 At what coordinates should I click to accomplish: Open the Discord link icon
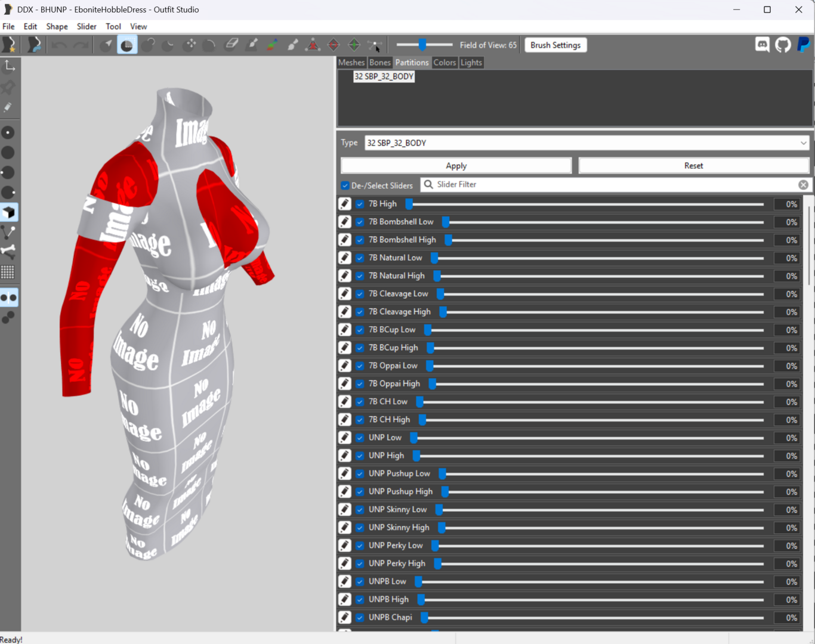[x=762, y=45]
